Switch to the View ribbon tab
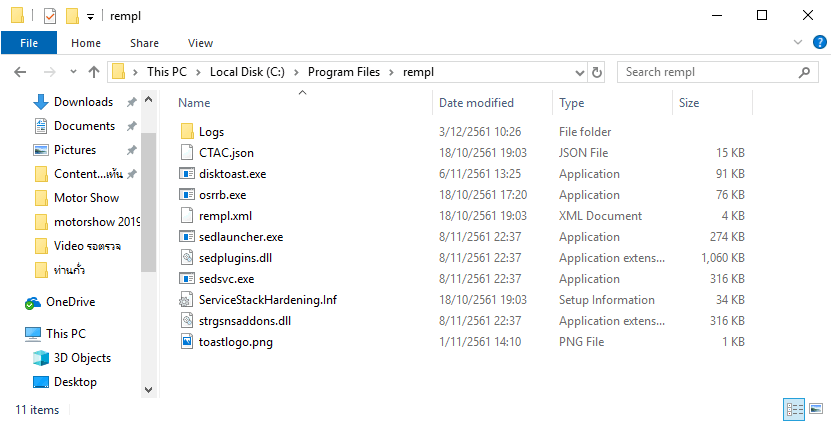The image size is (832, 422). pyautogui.click(x=200, y=43)
